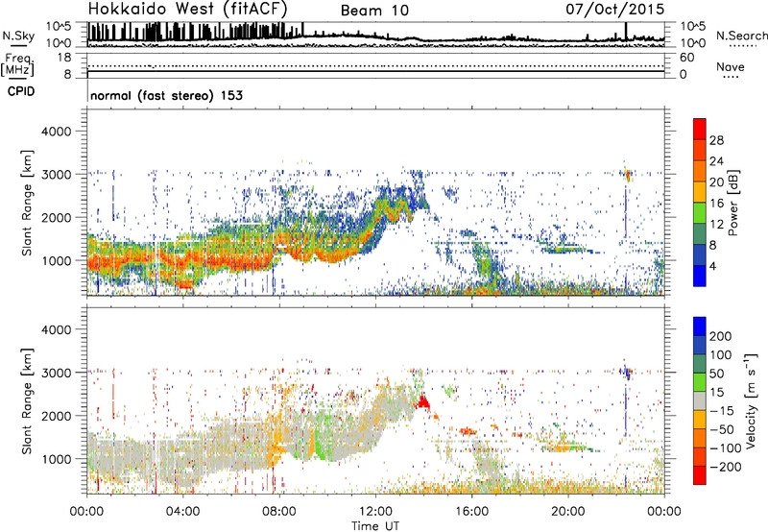Click the date '07/Oct/2015'
The width and height of the screenshot is (768, 532).
click(x=614, y=10)
